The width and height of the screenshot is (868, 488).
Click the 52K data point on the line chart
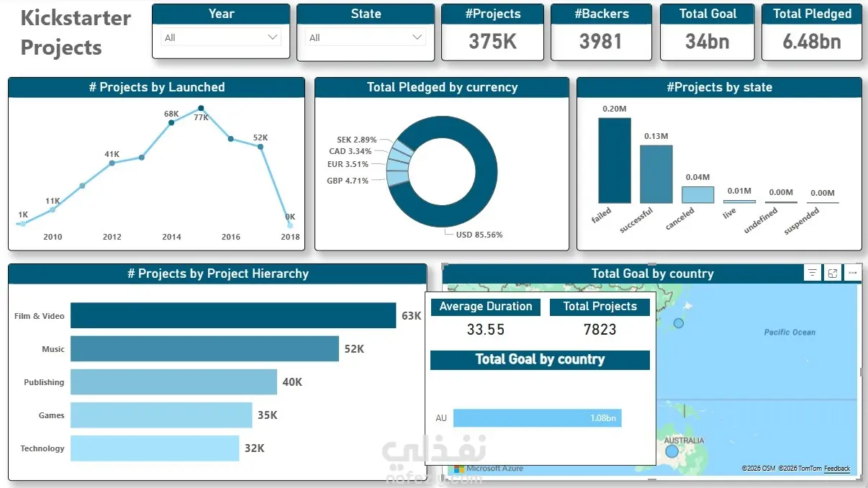coord(261,147)
